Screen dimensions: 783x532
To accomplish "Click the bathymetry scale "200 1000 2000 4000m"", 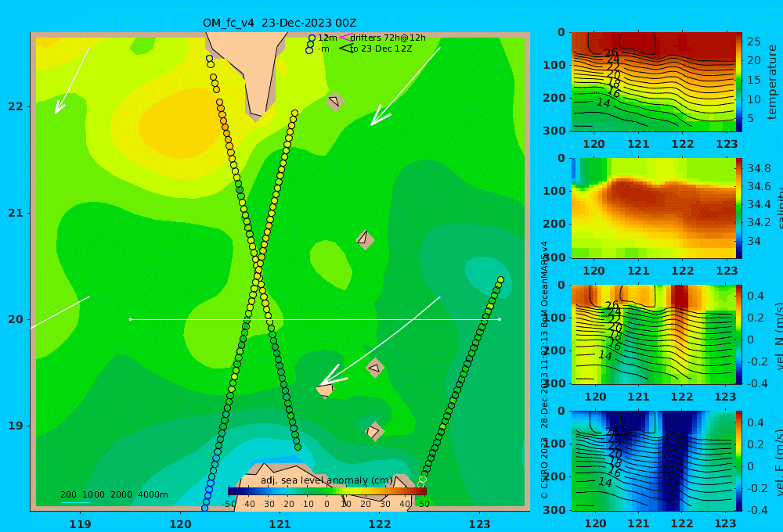I will 114,494.
